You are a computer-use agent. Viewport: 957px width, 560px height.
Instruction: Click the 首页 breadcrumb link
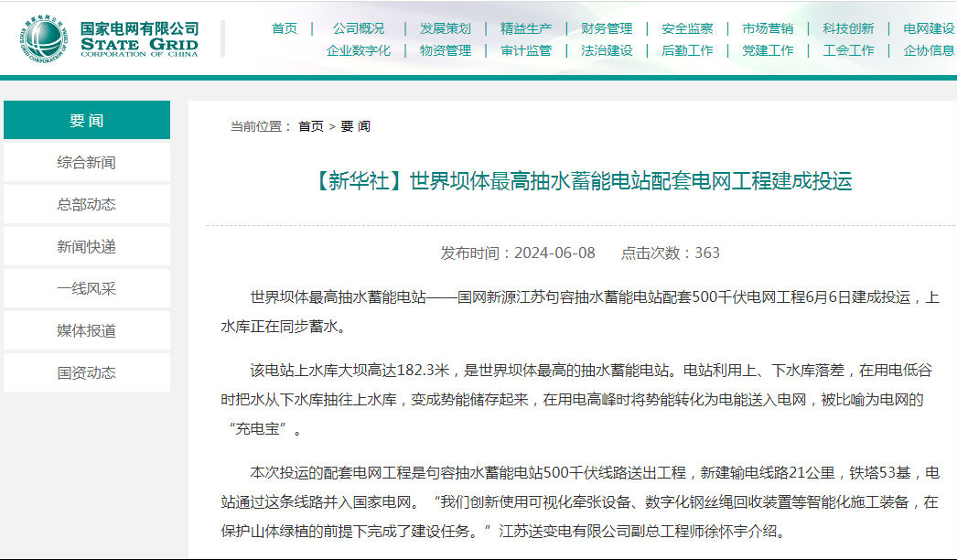pos(311,126)
